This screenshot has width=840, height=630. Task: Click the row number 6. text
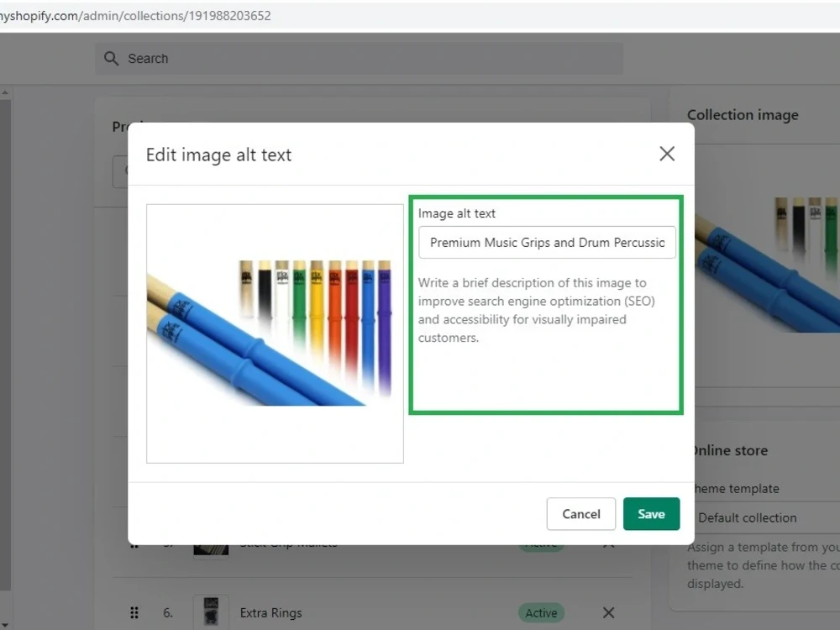pos(168,612)
